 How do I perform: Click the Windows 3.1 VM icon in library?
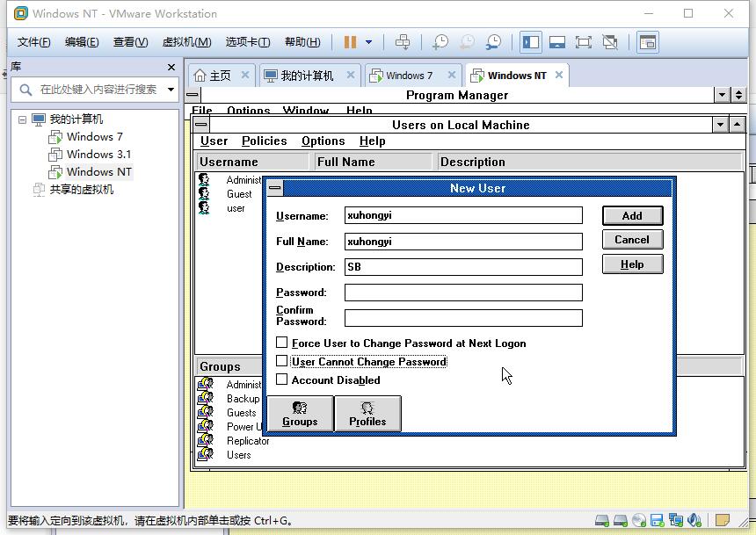click(x=55, y=155)
